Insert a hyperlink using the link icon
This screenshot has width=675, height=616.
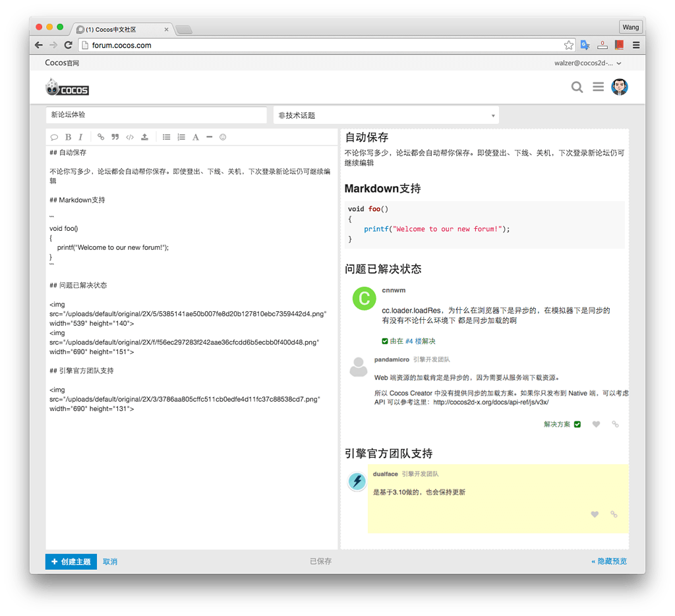pyautogui.click(x=101, y=137)
